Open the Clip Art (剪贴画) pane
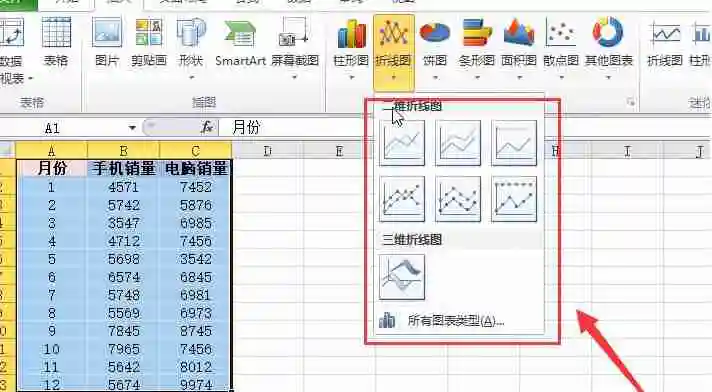 point(149,42)
